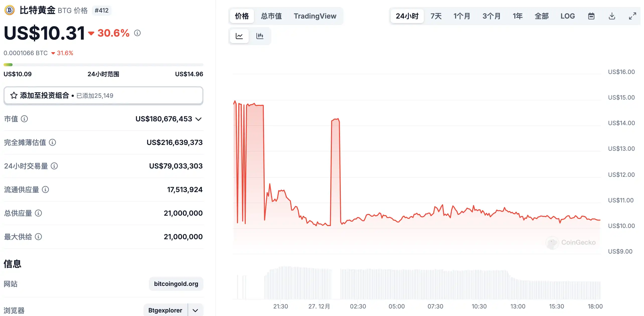644x316 pixels.
Task: Open the calendar date range picker
Action: coord(591,16)
